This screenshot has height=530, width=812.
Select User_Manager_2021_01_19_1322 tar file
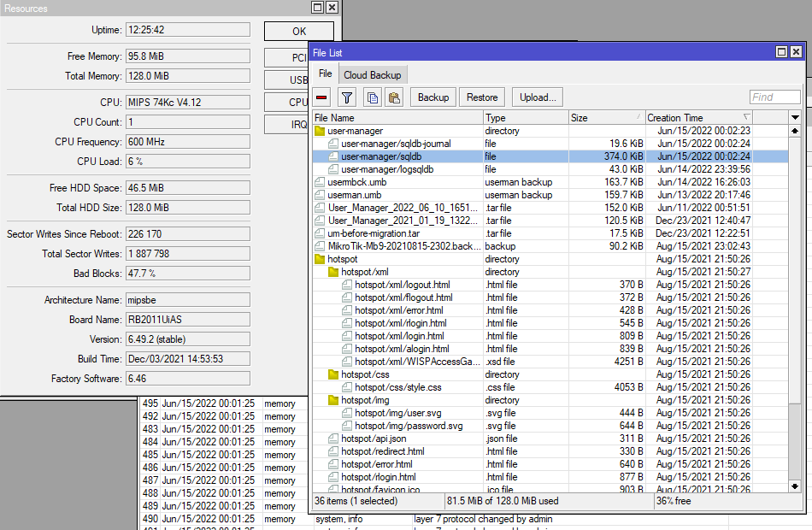click(x=550, y=221)
